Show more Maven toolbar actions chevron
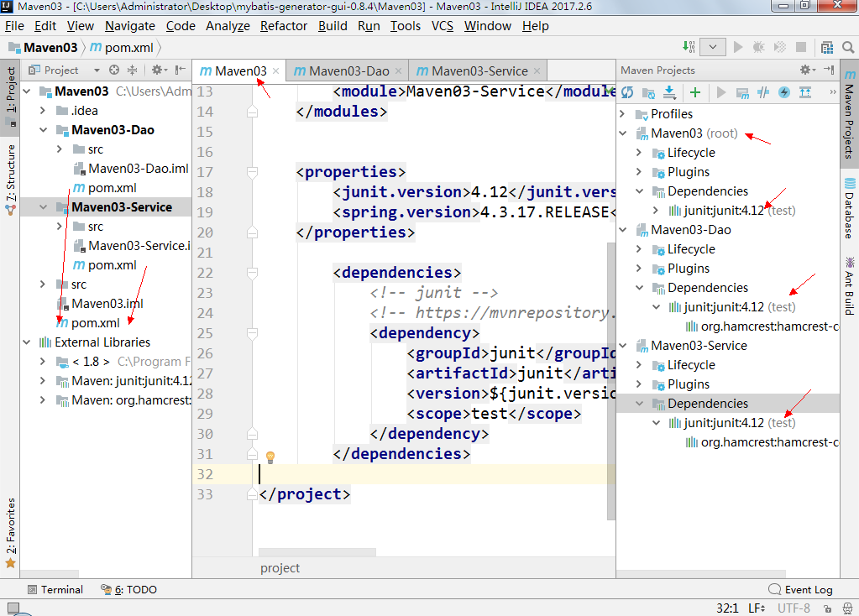The width and height of the screenshot is (859, 616). (x=833, y=92)
